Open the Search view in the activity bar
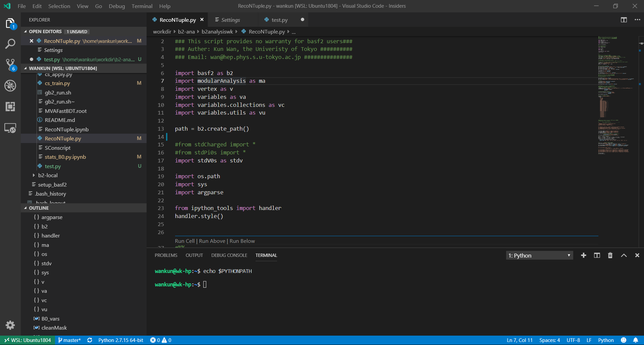The image size is (644, 345). click(10, 44)
